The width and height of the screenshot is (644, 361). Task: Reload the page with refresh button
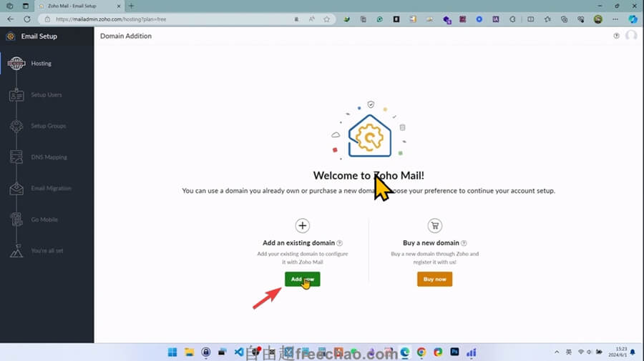pyautogui.click(x=25, y=19)
